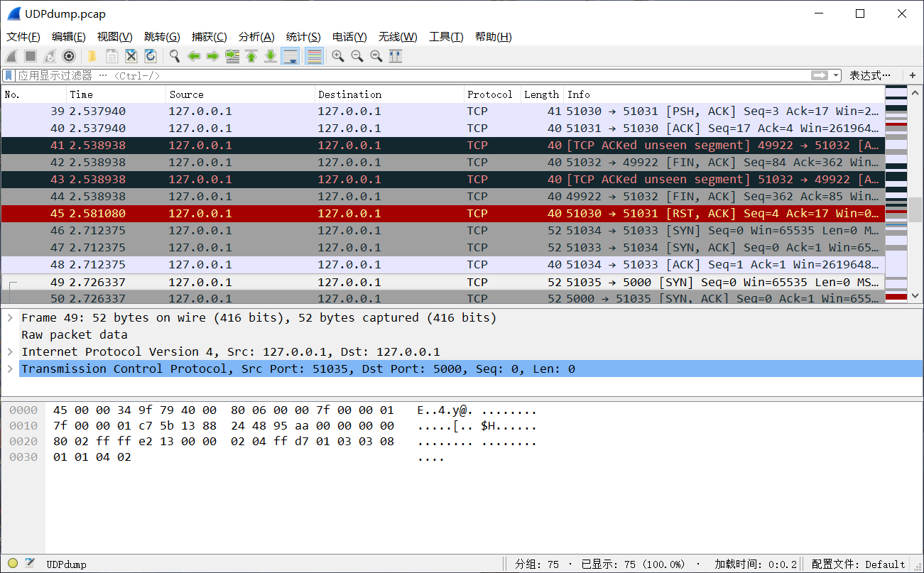Open display filter history dropdown arrow
Screen dimensions: 924x573
(836, 75)
